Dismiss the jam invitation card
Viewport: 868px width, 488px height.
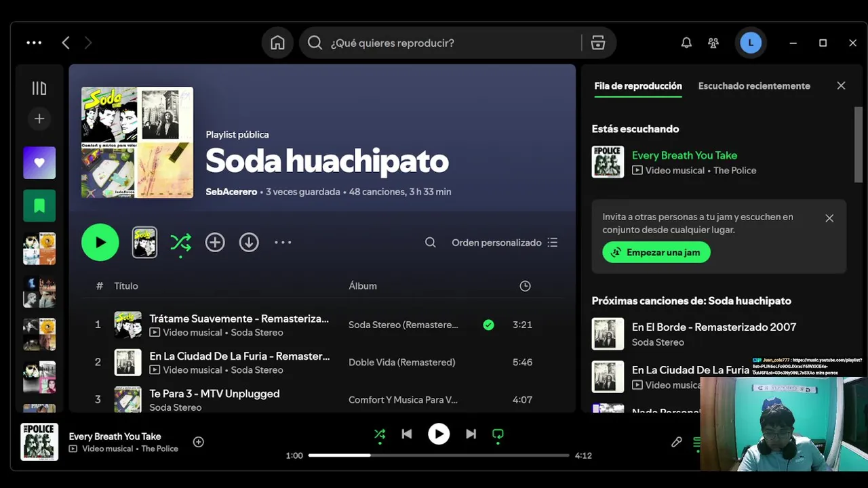click(x=829, y=218)
